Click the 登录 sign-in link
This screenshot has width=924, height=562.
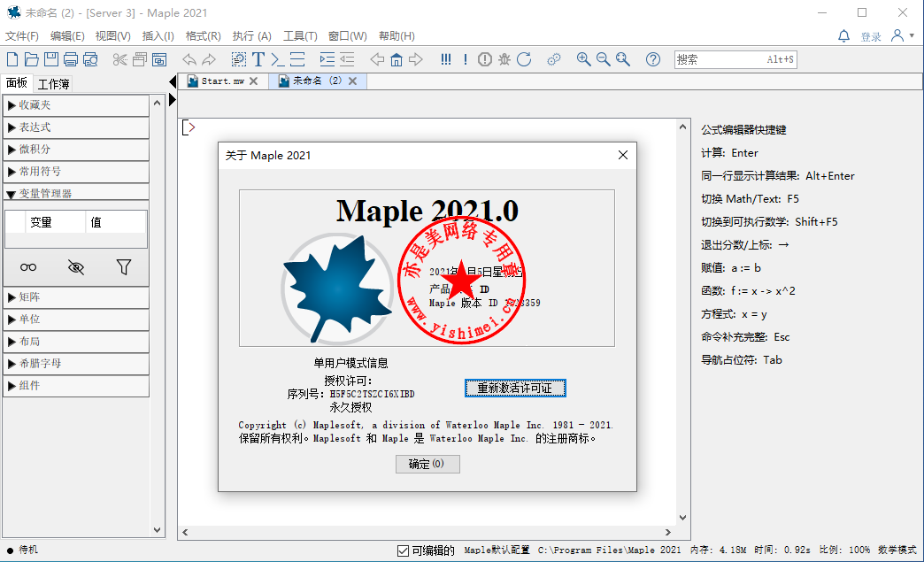click(870, 37)
